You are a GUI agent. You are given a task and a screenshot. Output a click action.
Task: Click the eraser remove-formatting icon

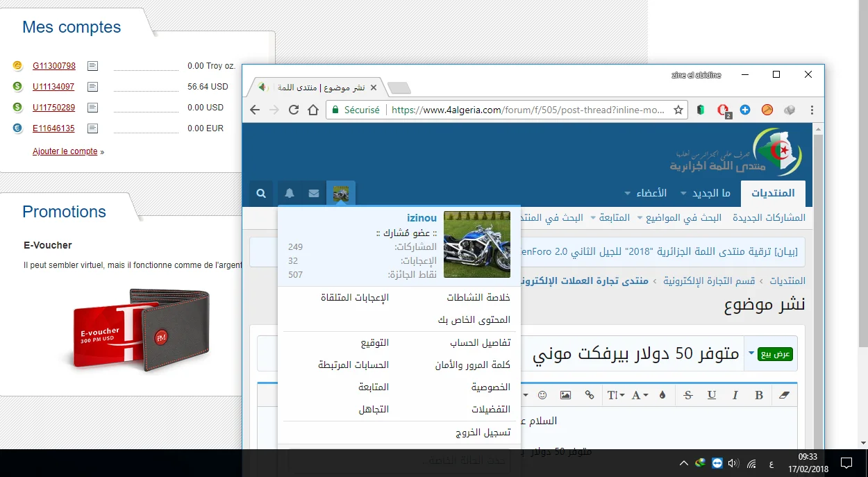[785, 395]
